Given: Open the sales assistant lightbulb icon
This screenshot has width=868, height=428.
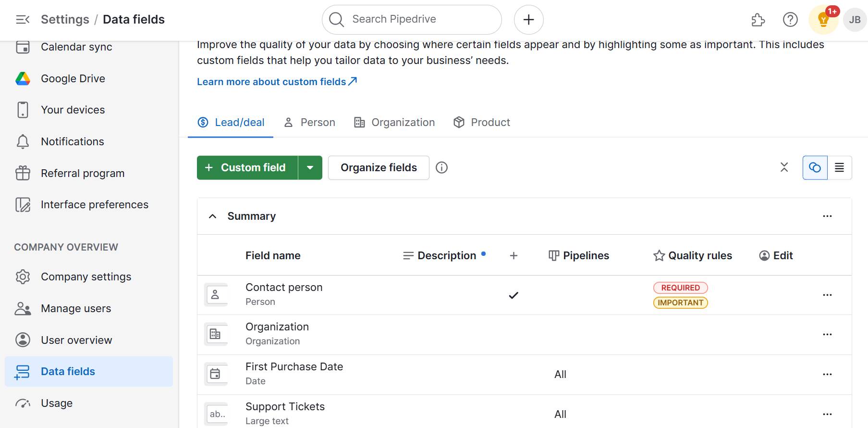Looking at the screenshot, I should [823, 20].
